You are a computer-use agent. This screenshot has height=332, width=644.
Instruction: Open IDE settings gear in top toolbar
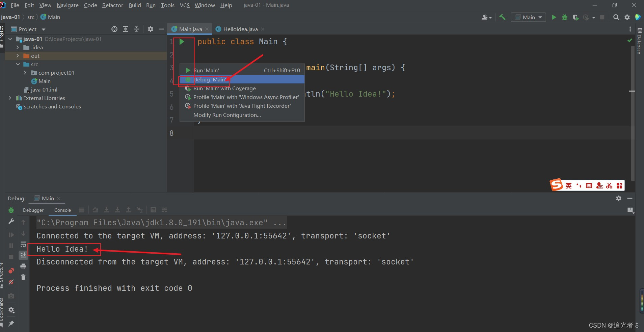(x=627, y=17)
